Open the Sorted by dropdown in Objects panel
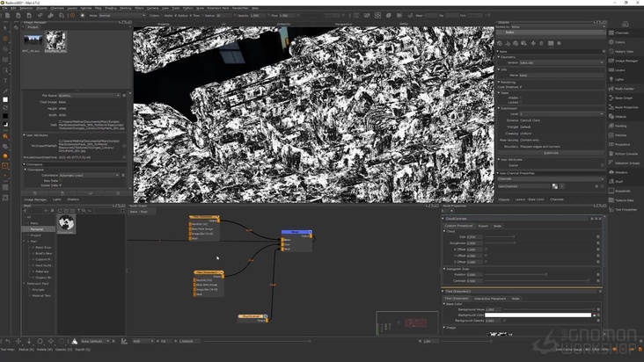 [x=558, y=26]
